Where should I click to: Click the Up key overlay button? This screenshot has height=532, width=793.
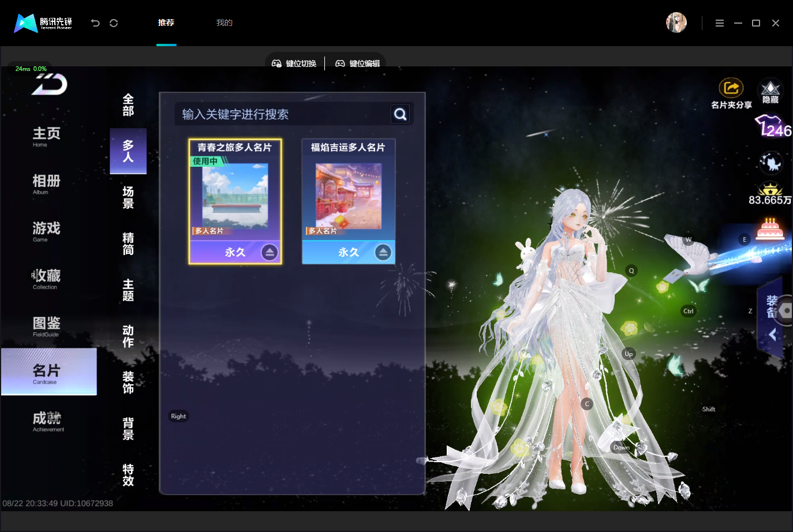point(629,354)
